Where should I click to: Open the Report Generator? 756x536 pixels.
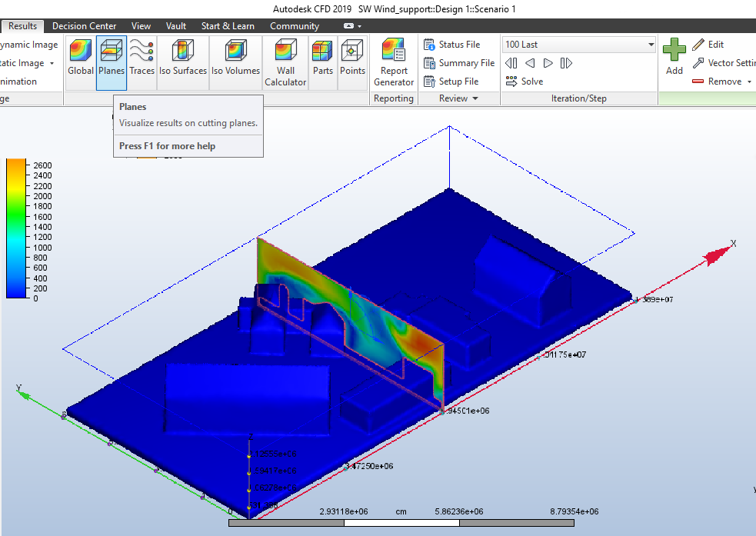pyautogui.click(x=394, y=62)
